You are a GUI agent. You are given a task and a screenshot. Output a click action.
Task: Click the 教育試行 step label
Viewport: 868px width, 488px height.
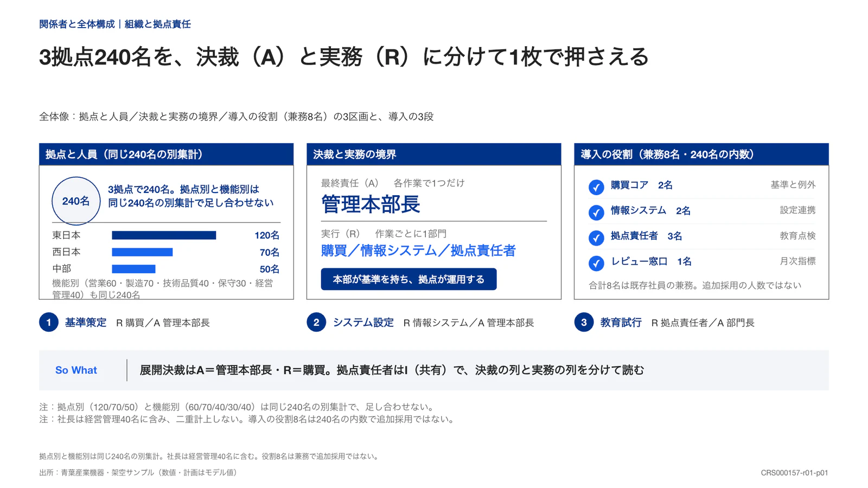pos(621,323)
